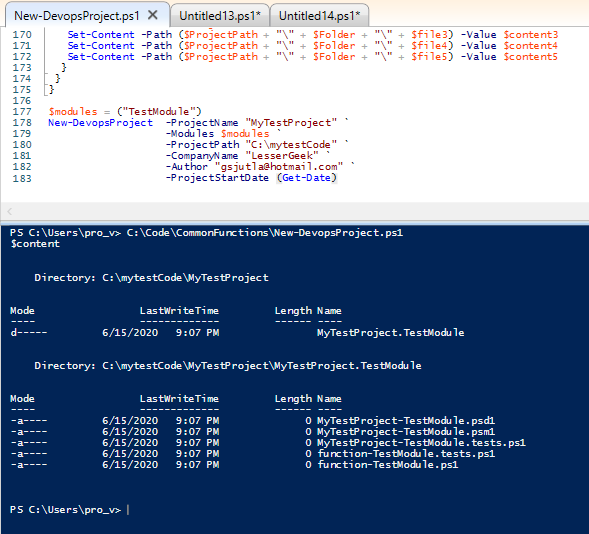This screenshot has height=534, width=589.
Task: Click the console prompt input line
Action: click(x=128, y=510)
